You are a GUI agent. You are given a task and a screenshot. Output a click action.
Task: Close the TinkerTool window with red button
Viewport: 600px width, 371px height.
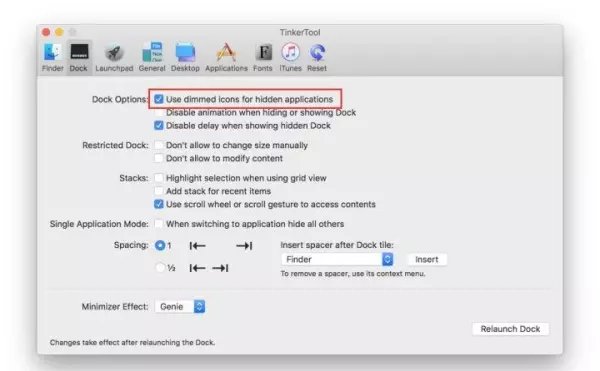46,32
